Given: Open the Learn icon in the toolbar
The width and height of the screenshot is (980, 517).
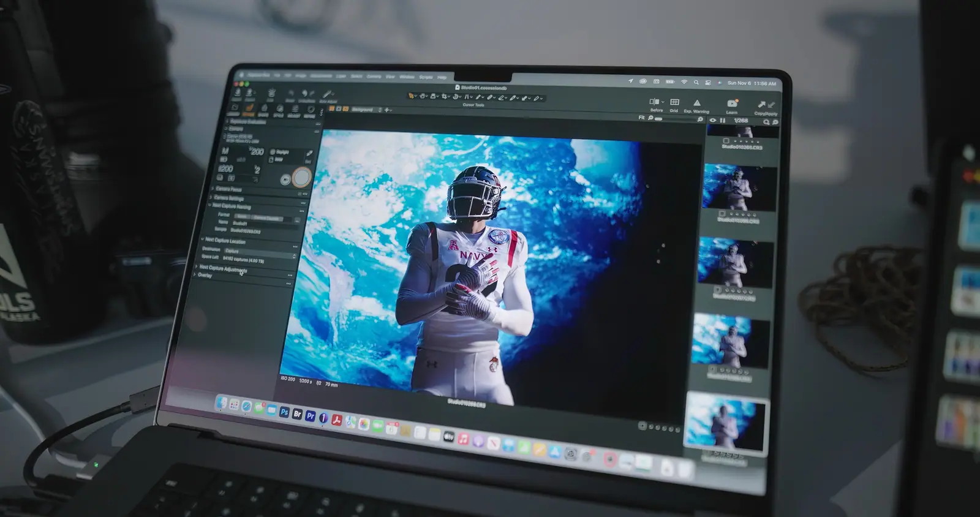Looking at the screenshot, I should coord(732,104).
